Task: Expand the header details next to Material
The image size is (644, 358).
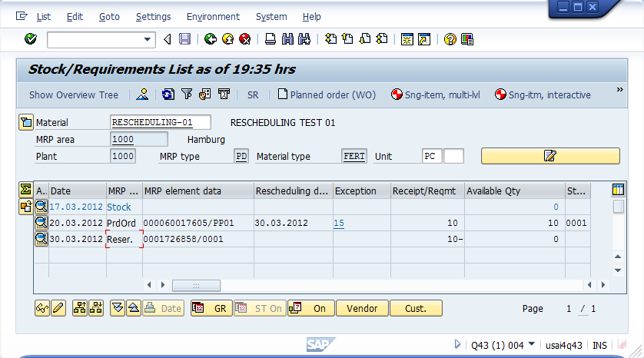Action: coord(25,122)
